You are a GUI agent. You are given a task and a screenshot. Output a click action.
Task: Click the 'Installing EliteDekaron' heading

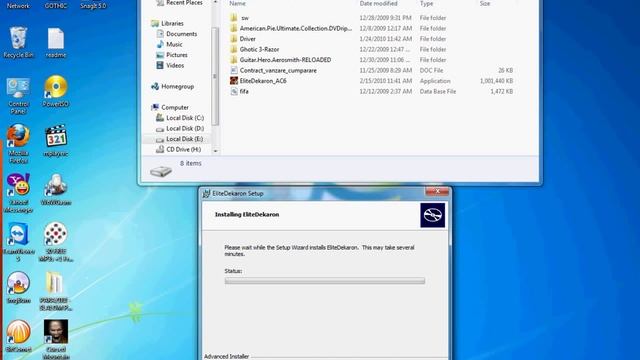click(247, 215)
